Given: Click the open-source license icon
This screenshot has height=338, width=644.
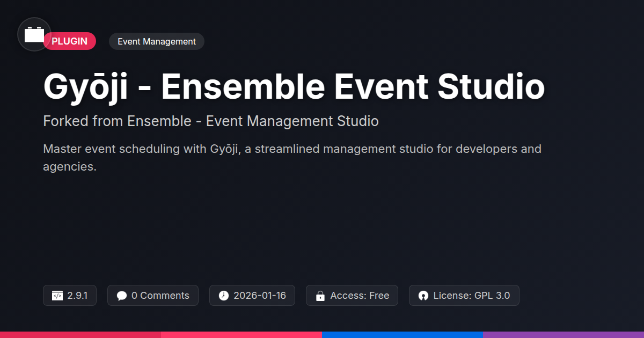Looking at the screenshot, I should 423,296.
